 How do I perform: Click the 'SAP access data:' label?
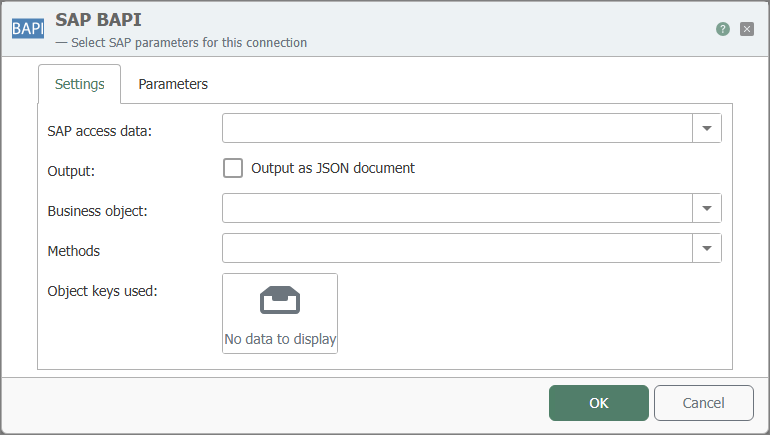click(100, 131)
